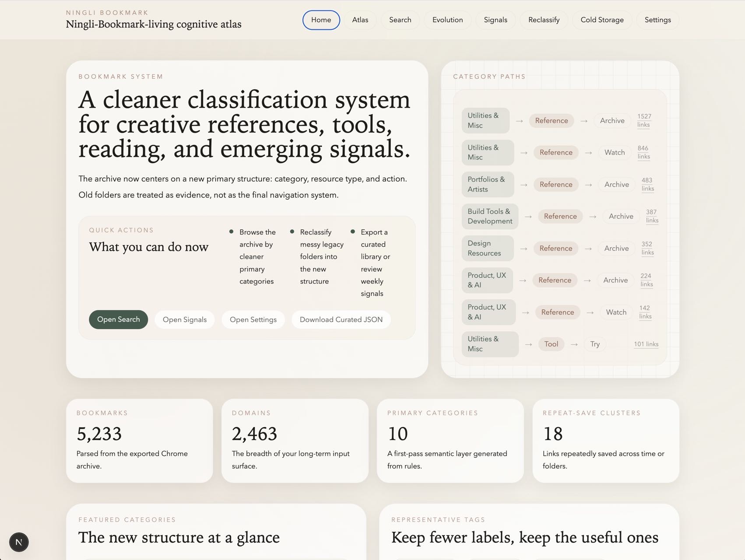Open the 387 links count
745x560 pixels.
[x=652, y=216]
